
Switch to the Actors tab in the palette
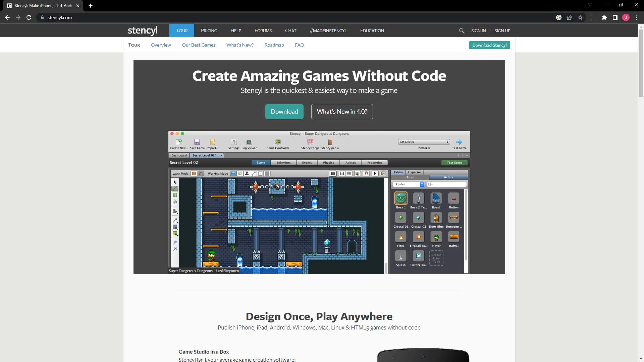tap(448, 177)
